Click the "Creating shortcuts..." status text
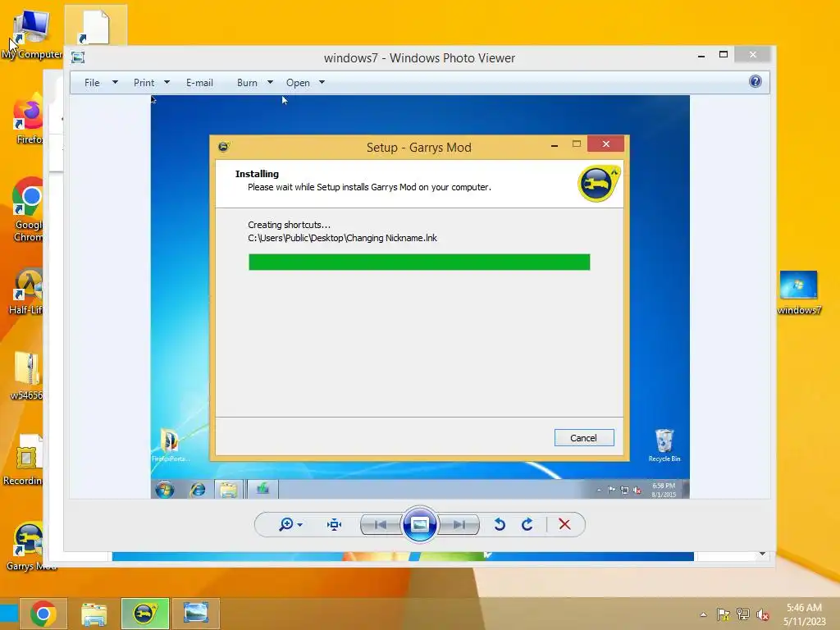840x630 pixels. [x=290, y=225]
